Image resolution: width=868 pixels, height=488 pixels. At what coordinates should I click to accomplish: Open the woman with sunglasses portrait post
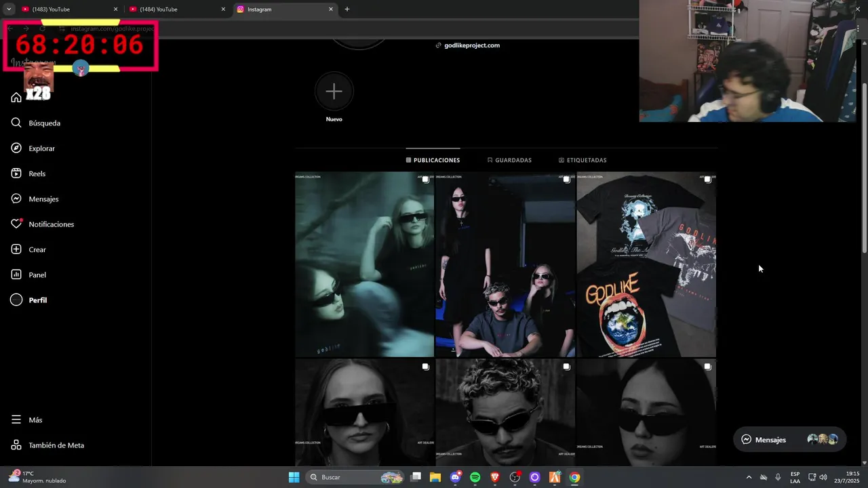point(364,412)
